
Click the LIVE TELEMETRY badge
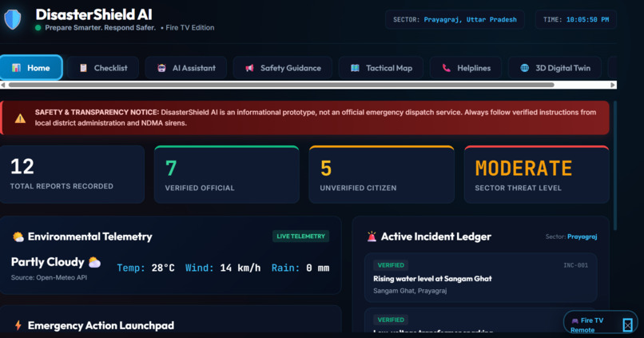tap(300, 237)
